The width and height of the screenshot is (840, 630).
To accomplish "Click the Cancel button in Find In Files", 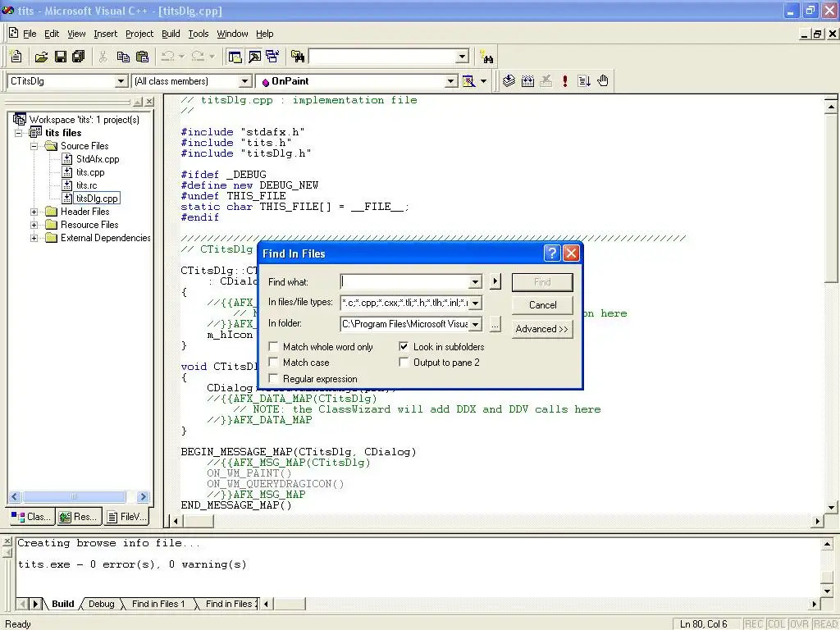I will [x=542, y=305].
